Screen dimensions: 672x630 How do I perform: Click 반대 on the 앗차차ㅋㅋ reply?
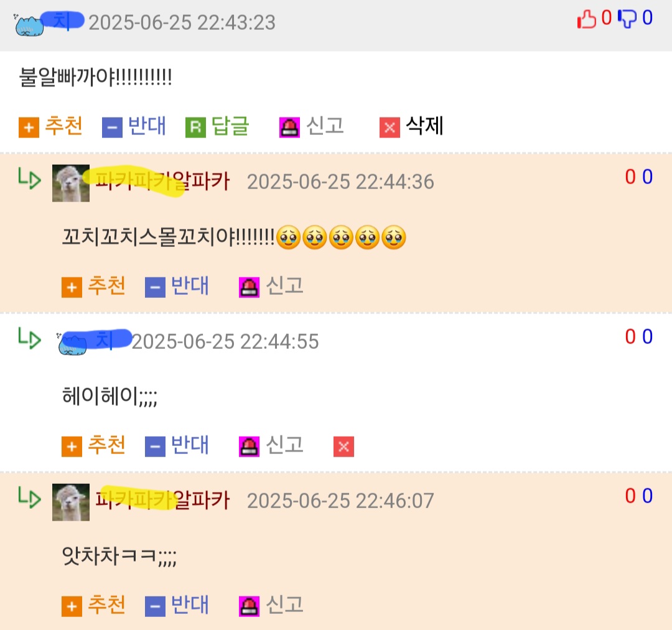click(x=177, y=606)
